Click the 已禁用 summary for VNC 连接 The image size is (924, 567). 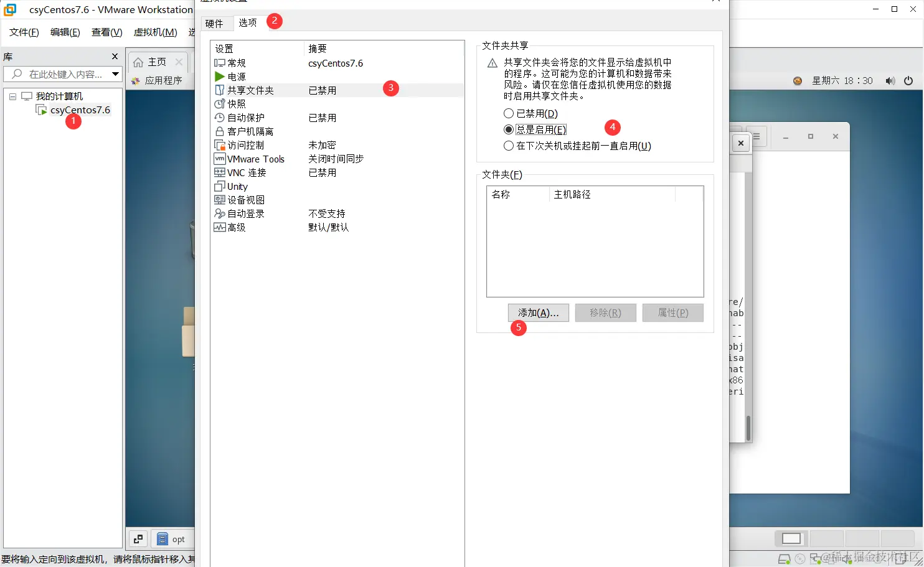tap(323, 172)
